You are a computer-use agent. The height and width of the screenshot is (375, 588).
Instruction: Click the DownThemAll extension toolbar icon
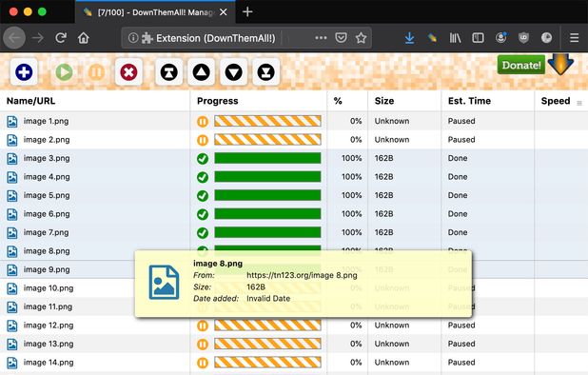coord(432,38)
